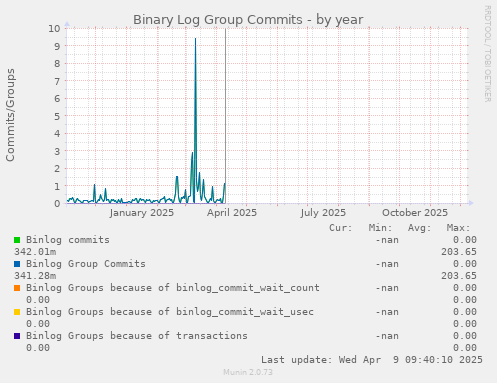
Task: Select the 'Binlog Group Commits' legend label
Action: 86,264
